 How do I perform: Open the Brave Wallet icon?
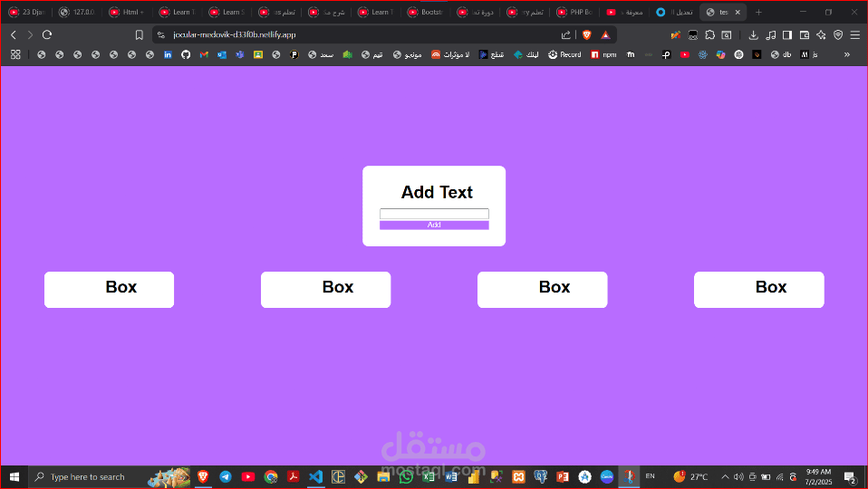click(x=805, y=34)
